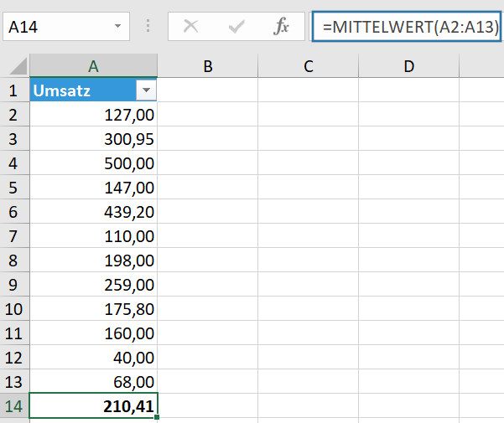
Task: Select row 8 header
Action: pyautogui.click(x=14, y=260)
